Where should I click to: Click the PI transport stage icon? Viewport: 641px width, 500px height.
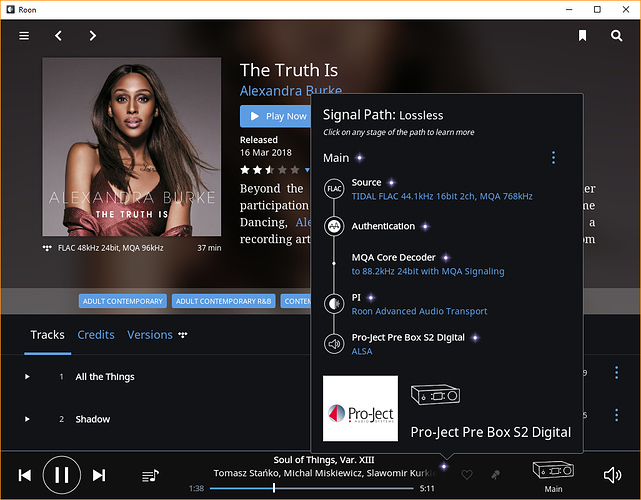point(334,304)
